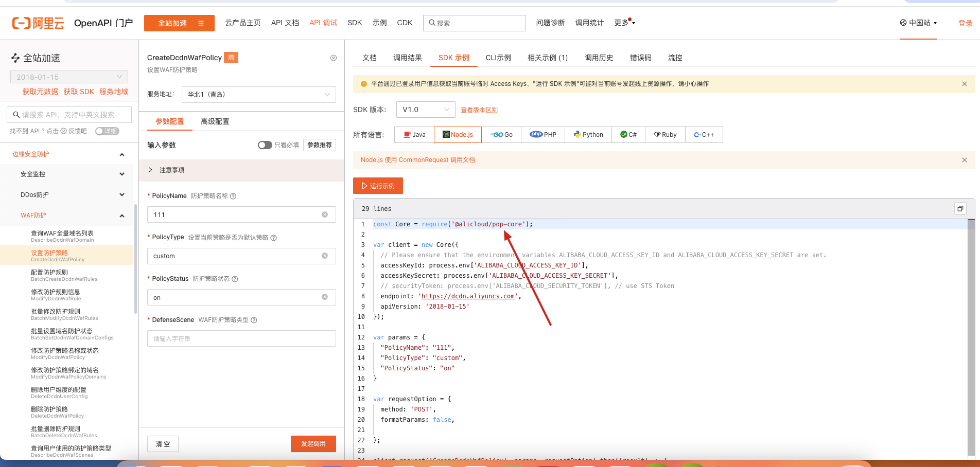
Task: Clear the PolicyType field with its x icon
Action: [x=325, y=256]
